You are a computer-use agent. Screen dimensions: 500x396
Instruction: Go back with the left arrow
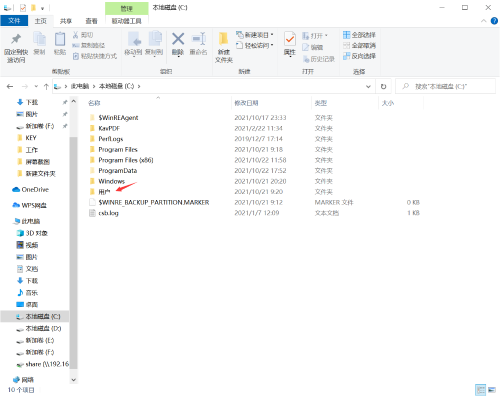point(10,87)
